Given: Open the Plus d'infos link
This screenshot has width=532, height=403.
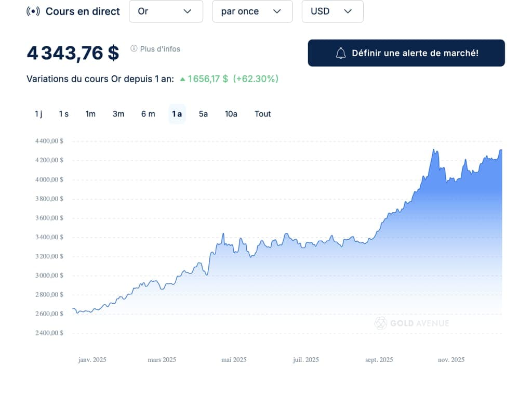Looking at the screenshot, I should pyautogui.click(x=160, y=49).
